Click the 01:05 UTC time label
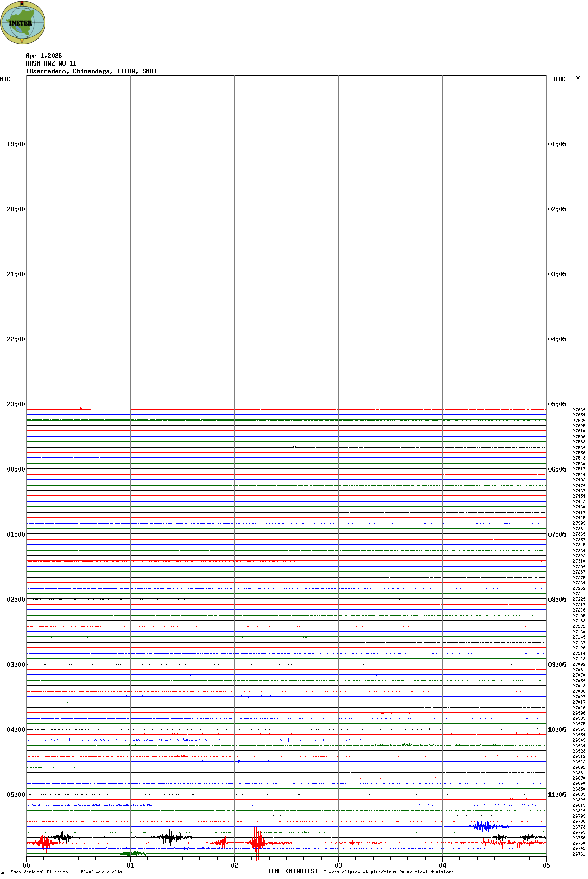Image resolution: width=588 pixels, height=879 pixels. [x=557, y=144]
